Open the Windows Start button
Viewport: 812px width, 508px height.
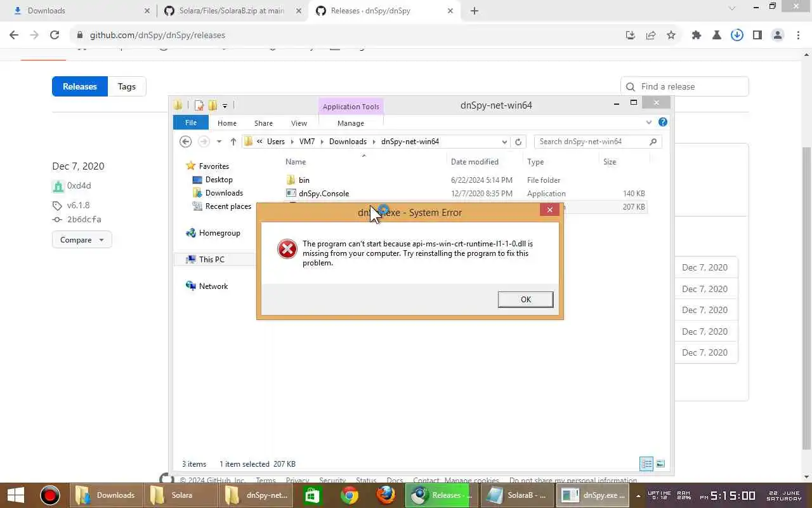coord(15,495)
